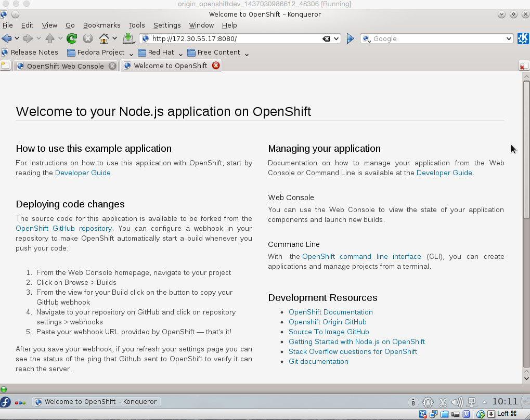
Task: Show hidden system tray icons arrow
Action: [485, 402]
